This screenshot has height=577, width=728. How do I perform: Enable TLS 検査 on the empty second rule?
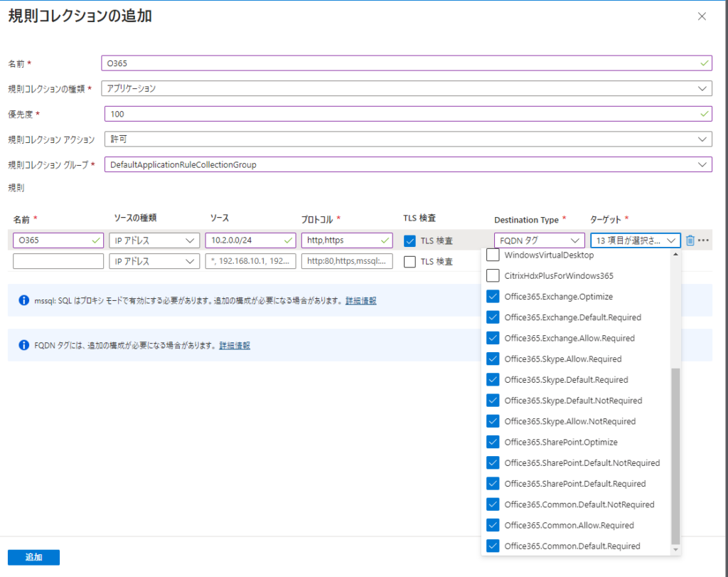click(x=409, y=261)
